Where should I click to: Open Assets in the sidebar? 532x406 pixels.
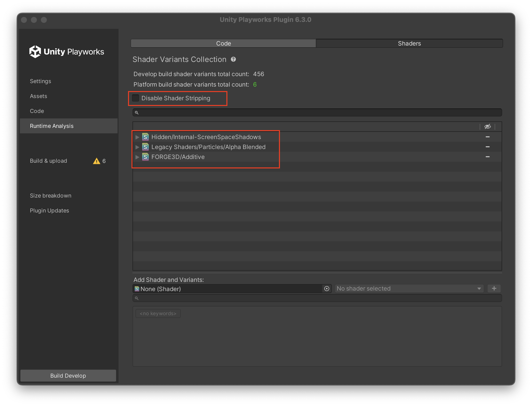[69, 96]
